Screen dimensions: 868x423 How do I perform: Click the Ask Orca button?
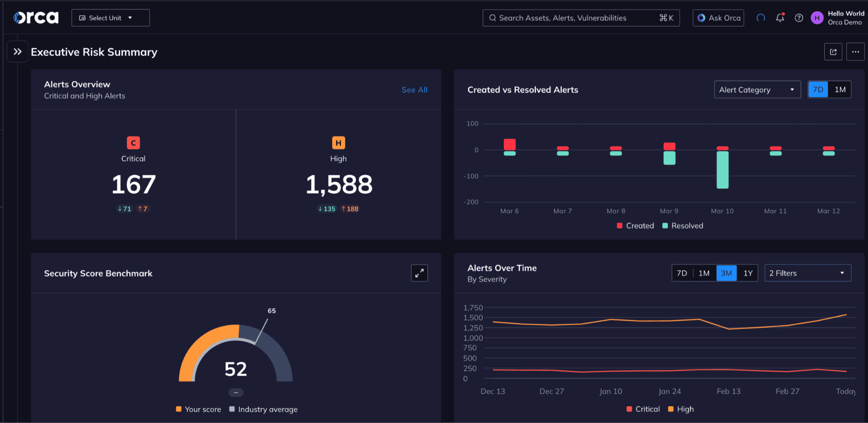718,18
